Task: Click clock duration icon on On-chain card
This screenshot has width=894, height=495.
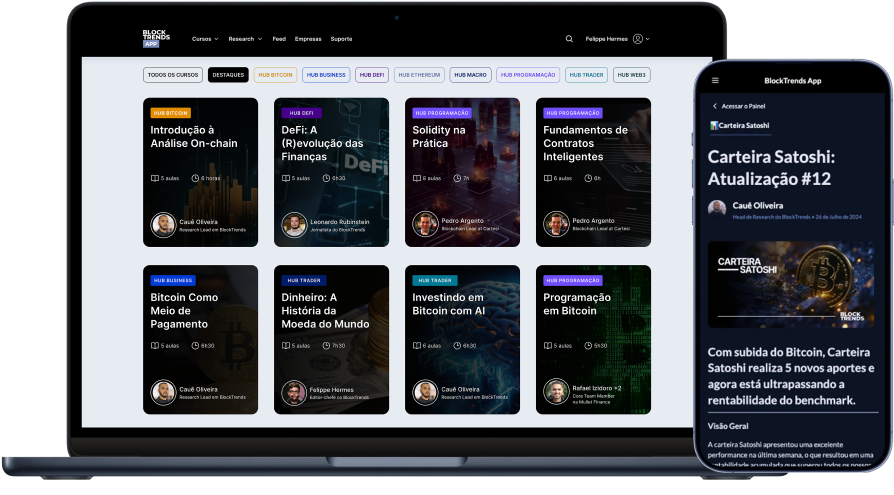Action: point(195,178)
